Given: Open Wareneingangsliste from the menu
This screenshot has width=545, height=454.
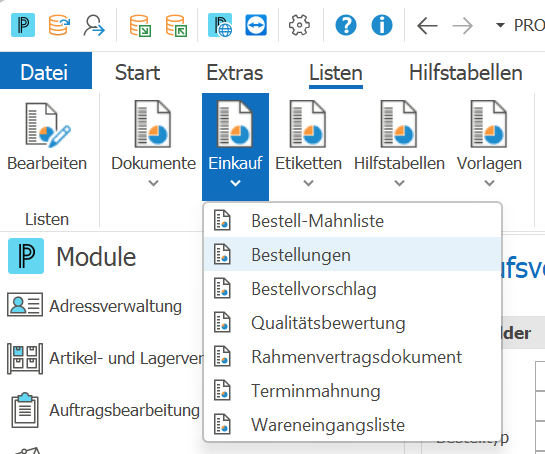Looking at the screenshot, I should click(x=352, y=425).
